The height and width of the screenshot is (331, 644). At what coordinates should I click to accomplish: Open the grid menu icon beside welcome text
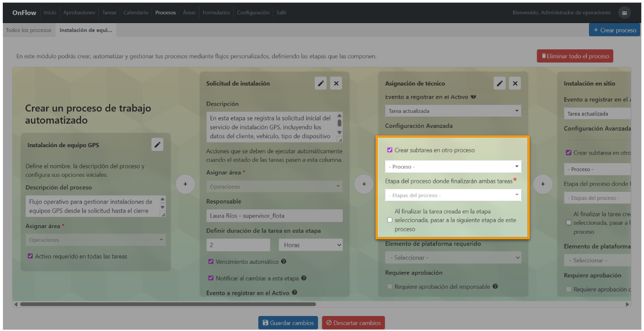(x=624, y=13)
